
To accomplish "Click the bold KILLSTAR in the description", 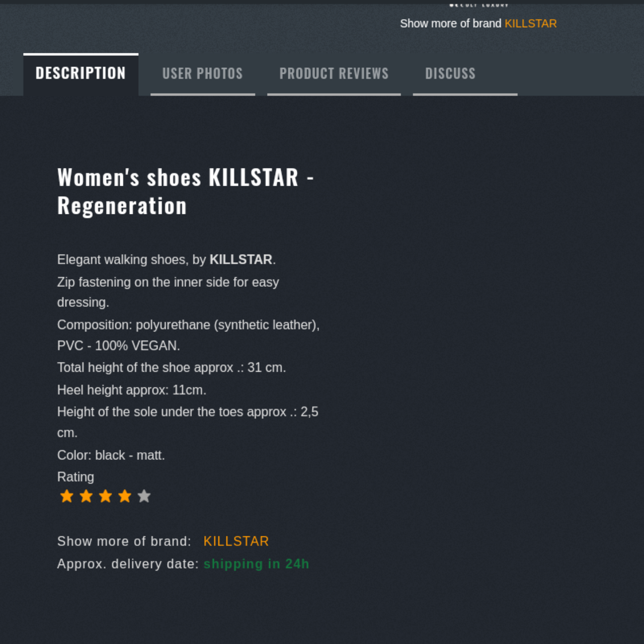I will click(x=240, y=260).
